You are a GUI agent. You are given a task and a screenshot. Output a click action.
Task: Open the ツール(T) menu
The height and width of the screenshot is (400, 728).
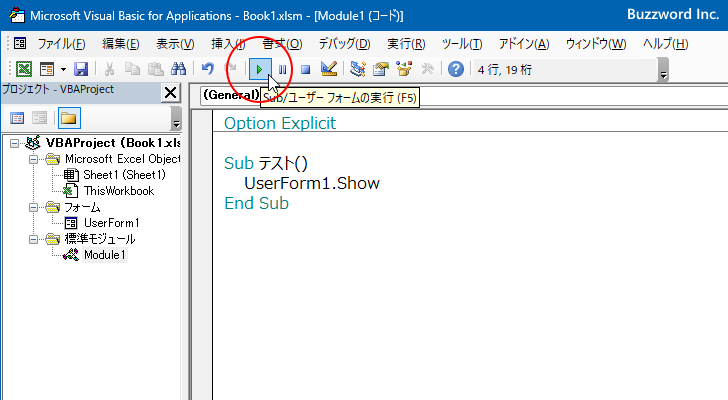[x=462, y=44]
